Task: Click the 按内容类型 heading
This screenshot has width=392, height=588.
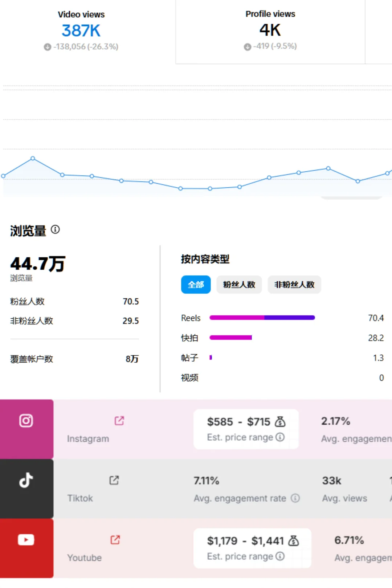Action: [205, 259]
